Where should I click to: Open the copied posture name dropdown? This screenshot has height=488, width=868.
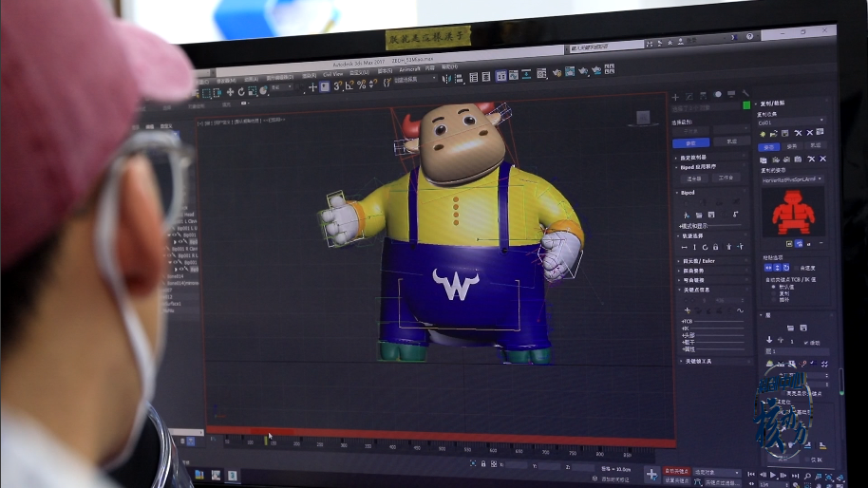(x=793, y=179)
